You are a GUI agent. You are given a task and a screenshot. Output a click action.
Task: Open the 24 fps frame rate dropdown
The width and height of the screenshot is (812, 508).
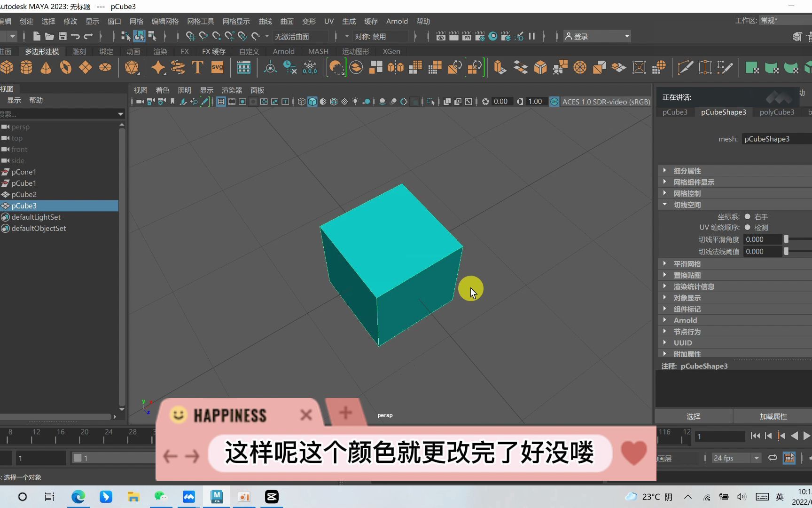(x=736, y=458)
